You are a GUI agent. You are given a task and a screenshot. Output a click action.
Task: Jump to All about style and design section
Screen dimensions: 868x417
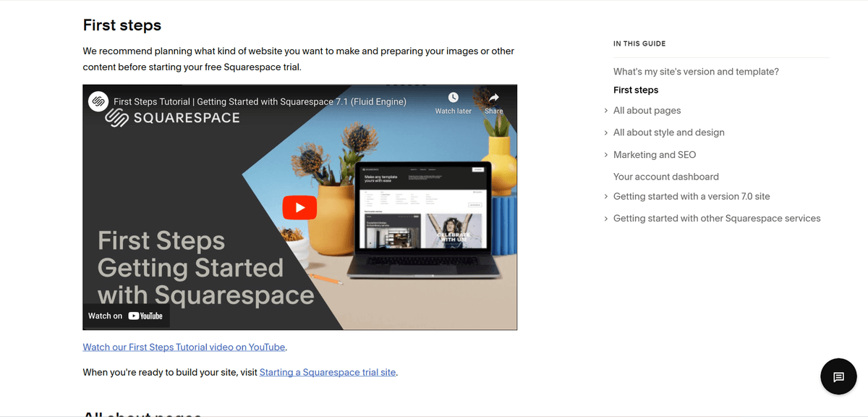click(669, 132)
